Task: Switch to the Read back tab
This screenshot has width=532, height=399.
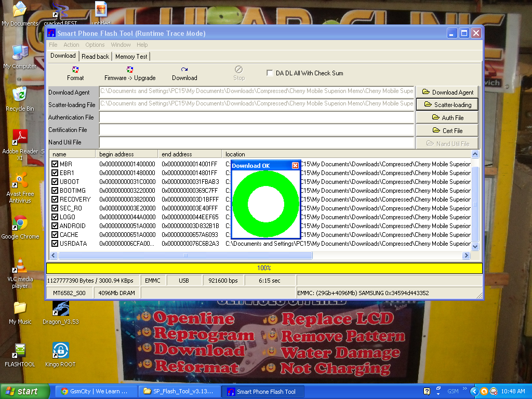Action: click(x=96, y=57)
